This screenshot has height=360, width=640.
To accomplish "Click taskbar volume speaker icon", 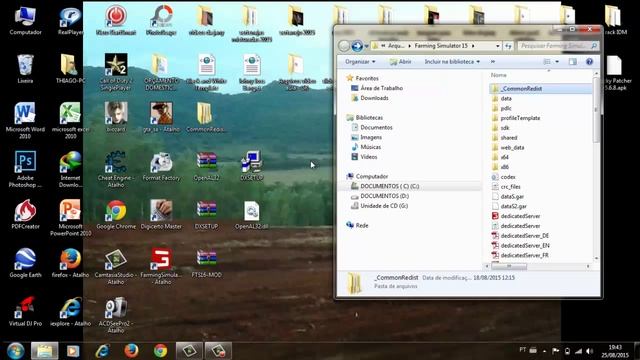I will point(589,351).
